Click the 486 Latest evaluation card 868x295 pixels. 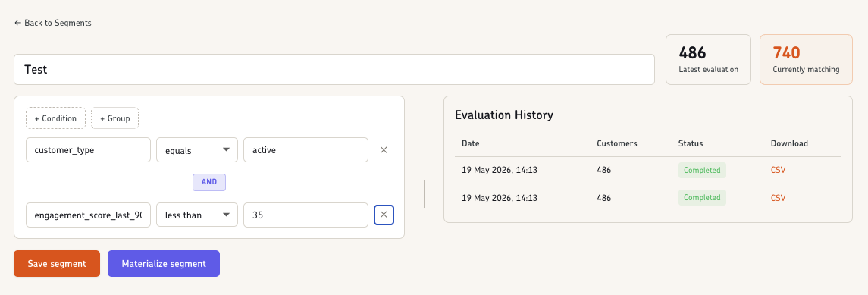coord(708,60)
